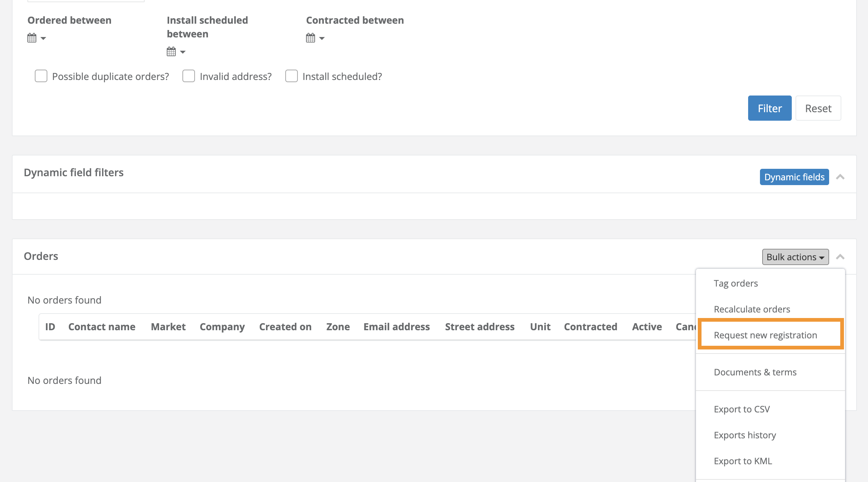This screenshot has height=482, width=868.
Task: Open Documents & terms menu entry
Action: point(755,372)
